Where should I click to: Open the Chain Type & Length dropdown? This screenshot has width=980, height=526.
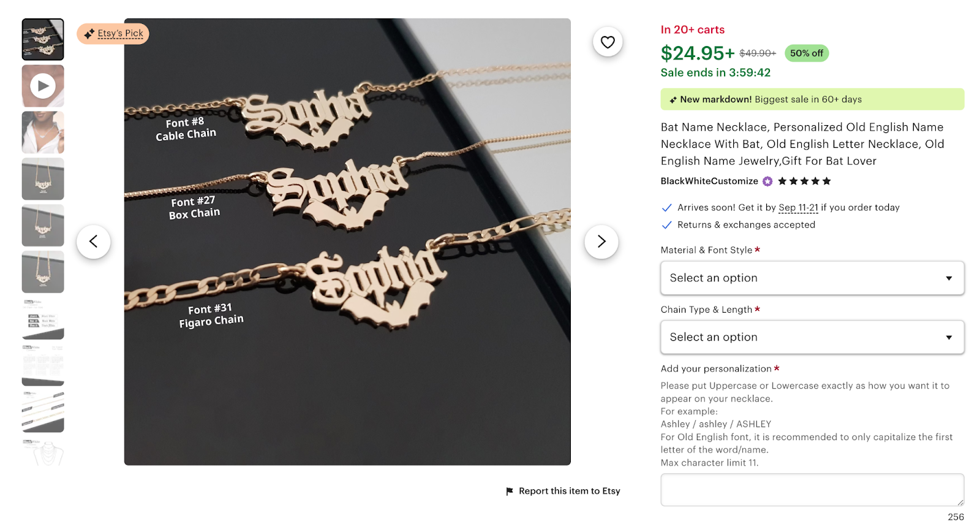tap(812, 337)
